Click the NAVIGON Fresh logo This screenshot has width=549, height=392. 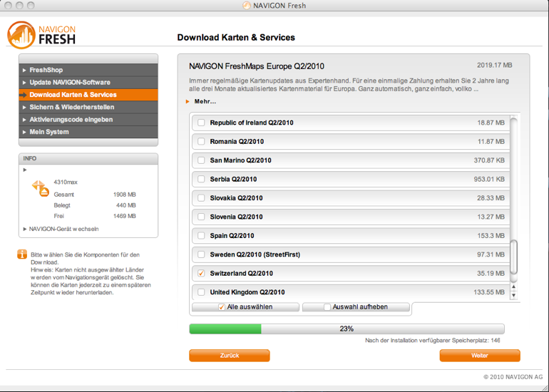(41, 35)
